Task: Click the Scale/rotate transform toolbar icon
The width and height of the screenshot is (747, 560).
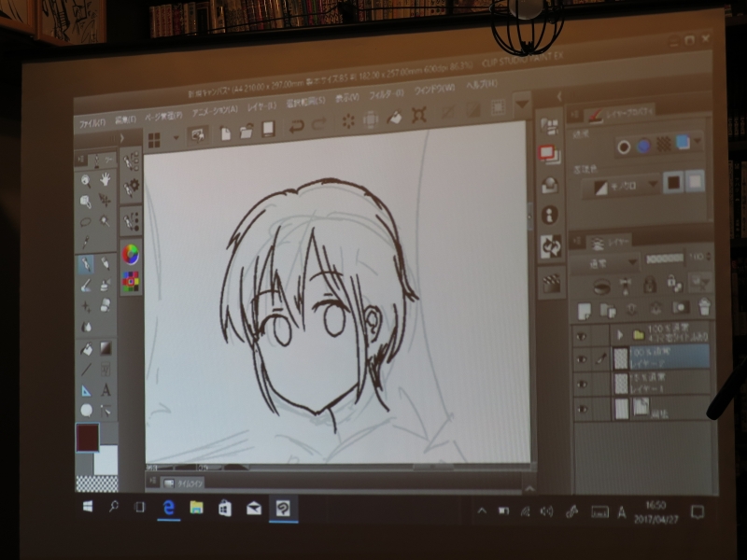Action: [x=418, y=115]
